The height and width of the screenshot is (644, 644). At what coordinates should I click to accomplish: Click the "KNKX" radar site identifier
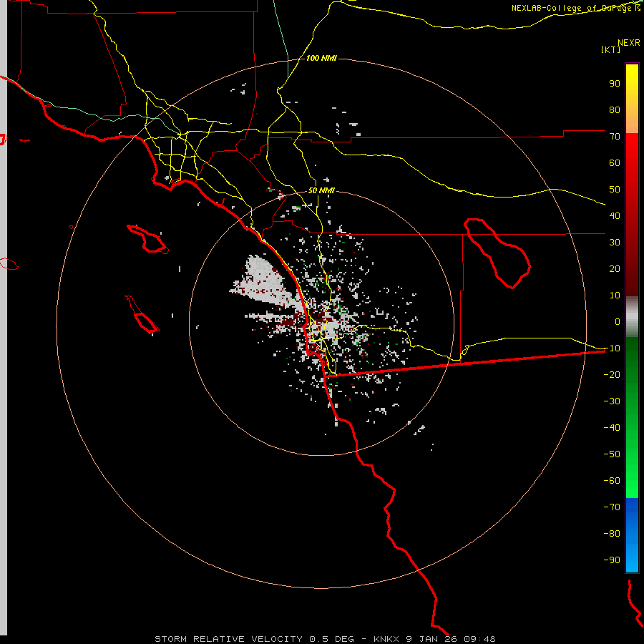pos(387,639)
